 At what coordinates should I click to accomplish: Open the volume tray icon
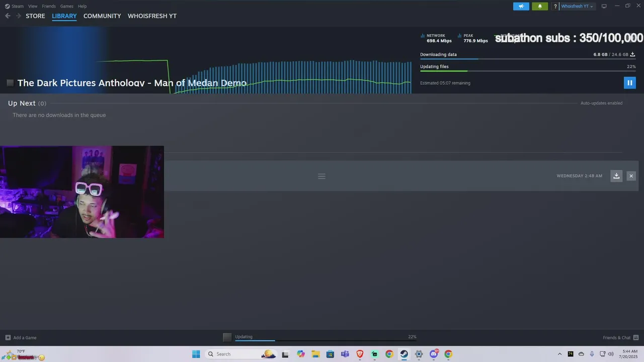click(x=611, y=354)
